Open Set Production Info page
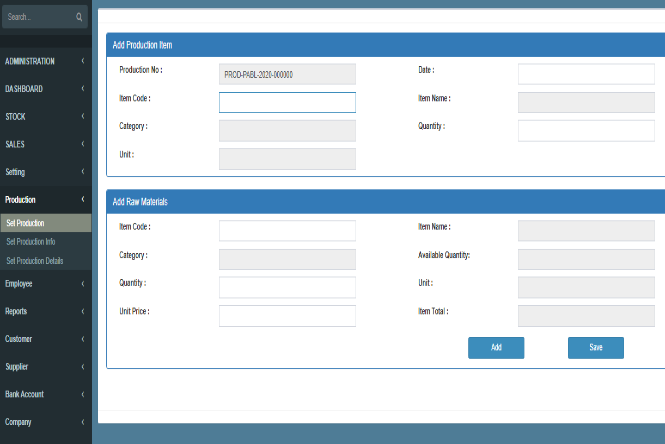The width and height of the screenshot is (665, 444). pyautogui.click(x=31, y=241)
